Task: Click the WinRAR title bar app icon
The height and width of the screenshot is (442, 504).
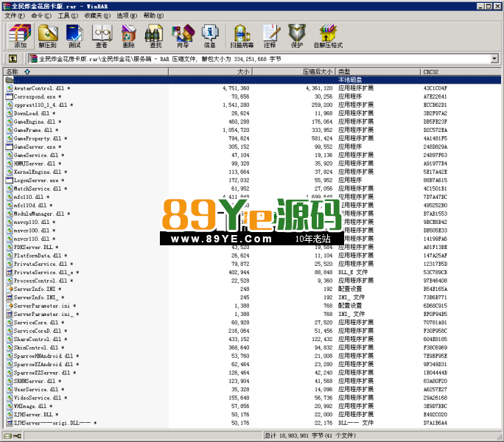Action: point(7,6)
